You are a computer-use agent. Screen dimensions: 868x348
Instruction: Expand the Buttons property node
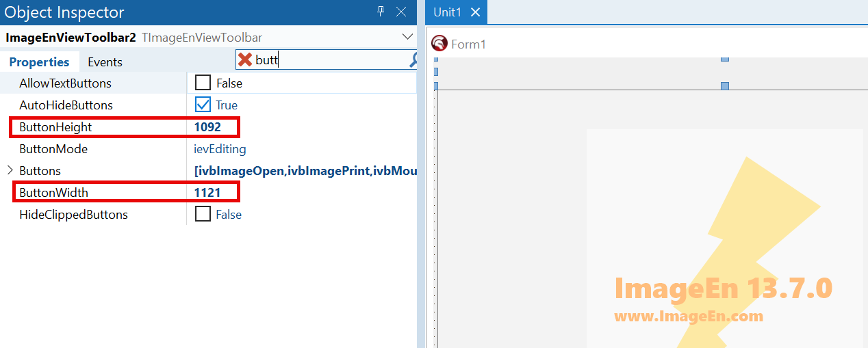click(x=10, y=170)
